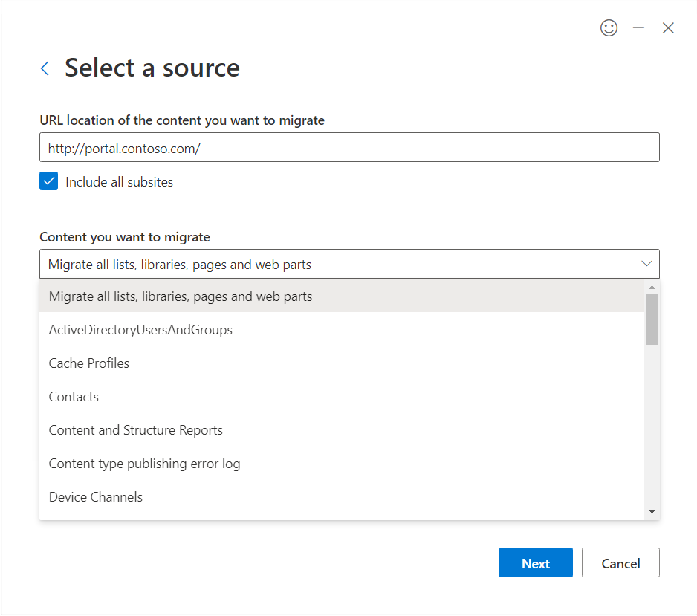Close the migration tool window

[x=668, y=28]
